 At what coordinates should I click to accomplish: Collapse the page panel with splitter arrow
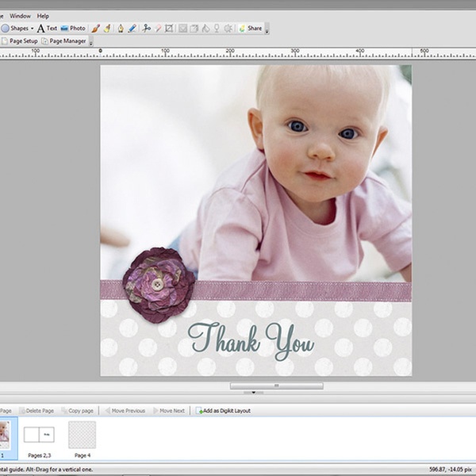tap(252, 392)
